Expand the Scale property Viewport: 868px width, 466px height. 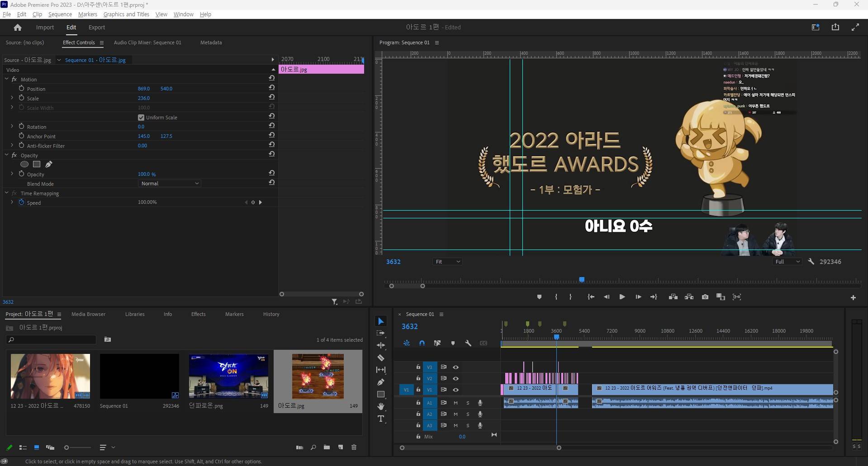(x=12, y=98)
